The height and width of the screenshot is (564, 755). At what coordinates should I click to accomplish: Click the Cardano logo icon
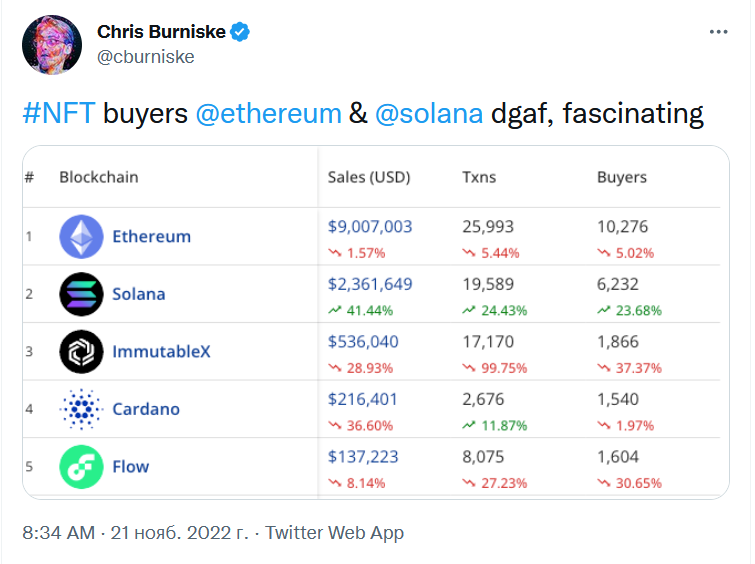[81, 409]
